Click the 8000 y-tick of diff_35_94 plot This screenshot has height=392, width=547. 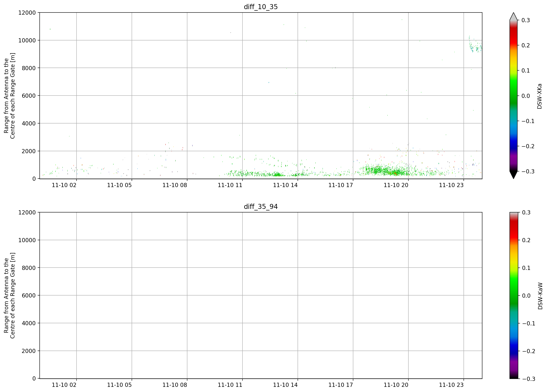(29, 268)
